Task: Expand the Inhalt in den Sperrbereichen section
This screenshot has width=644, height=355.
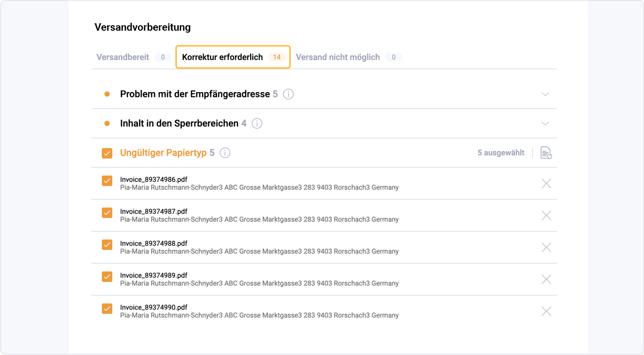Action: (545, 123)
